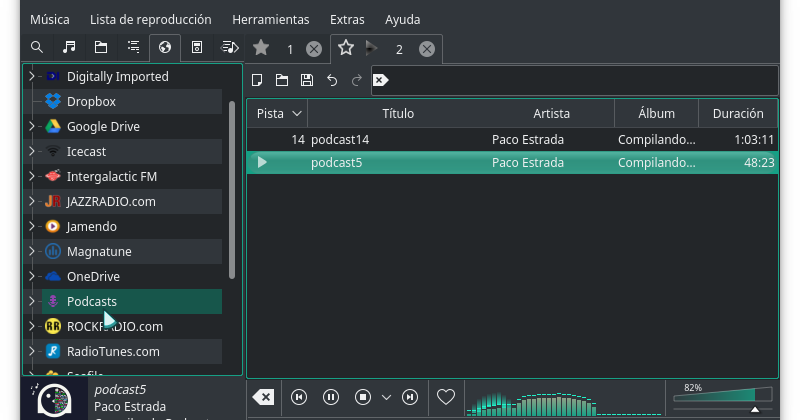Select the podcast14 track row

point(512,139)
